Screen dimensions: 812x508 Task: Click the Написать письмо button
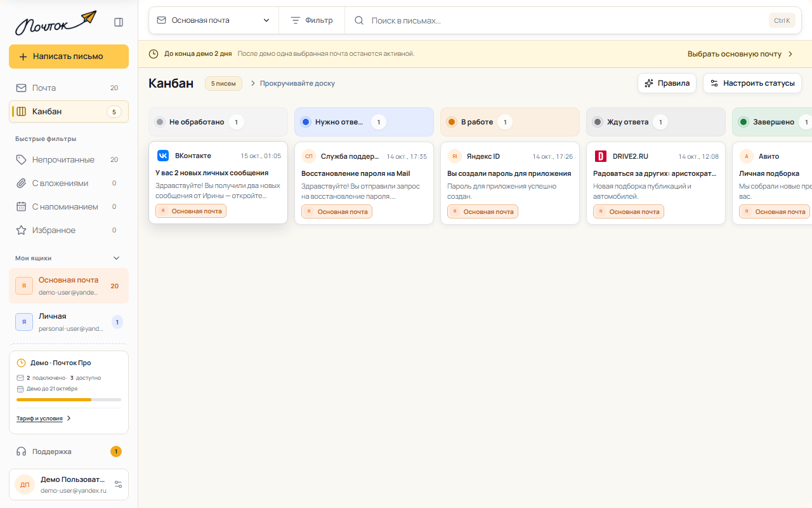tap(69, 57)
